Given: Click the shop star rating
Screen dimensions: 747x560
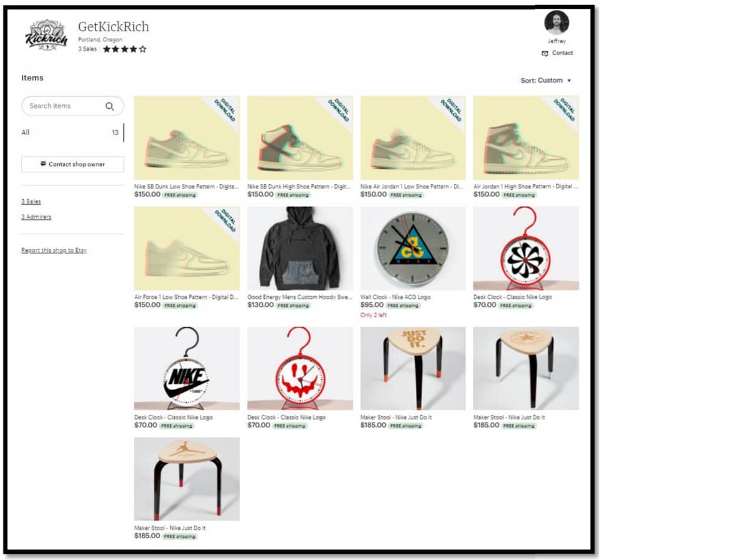Looking at the screenshot, I should (x=125, y=49).
